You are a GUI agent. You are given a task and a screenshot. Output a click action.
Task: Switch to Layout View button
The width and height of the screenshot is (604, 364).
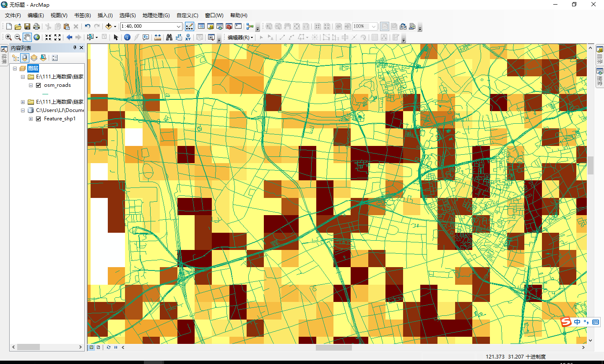[x=99, y=347]
